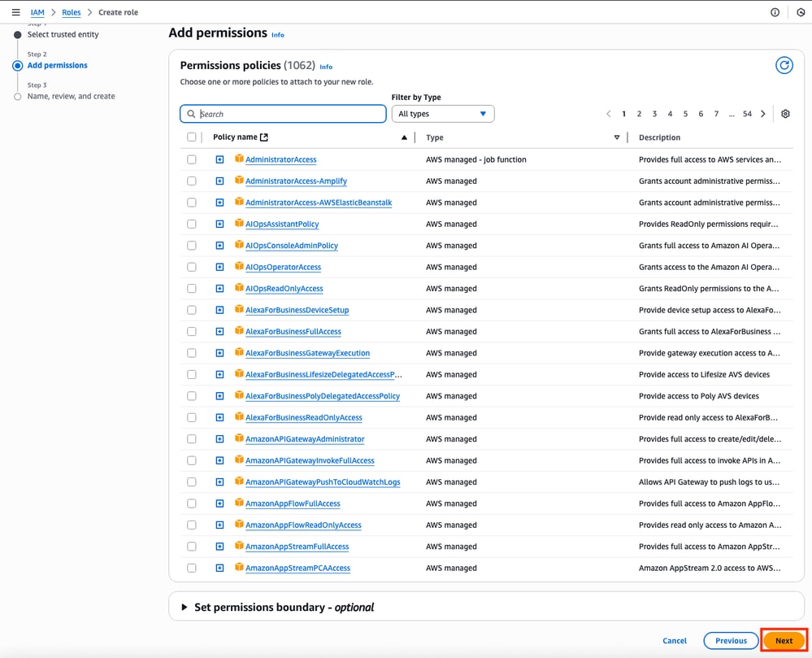Screen dimensions: 812x658
Task: Click the policy icon for AdministratorAccess
Action: [239, 159]
